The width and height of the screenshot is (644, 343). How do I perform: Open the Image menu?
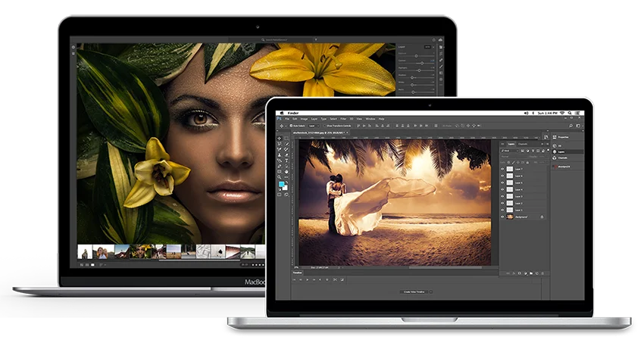304,119
